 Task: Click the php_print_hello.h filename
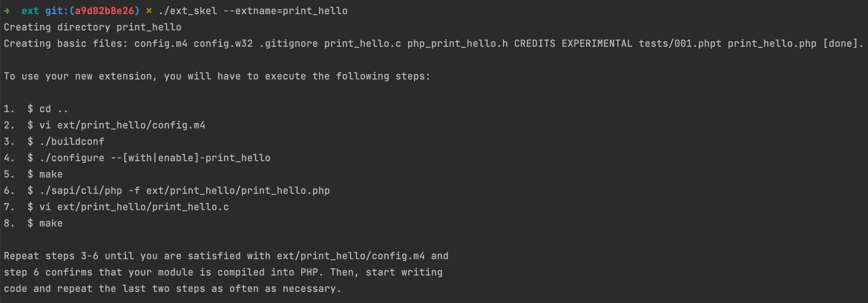(x=457, y=43)
